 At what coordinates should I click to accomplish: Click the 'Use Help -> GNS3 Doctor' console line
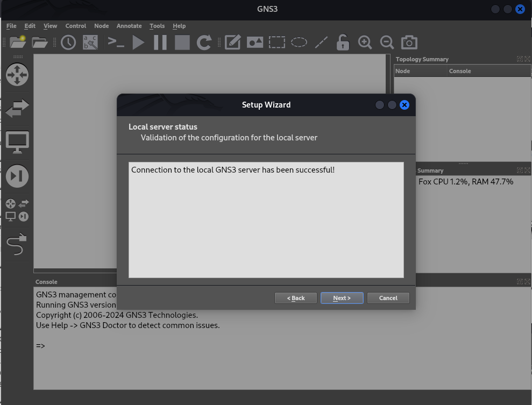tap(128, 325)
